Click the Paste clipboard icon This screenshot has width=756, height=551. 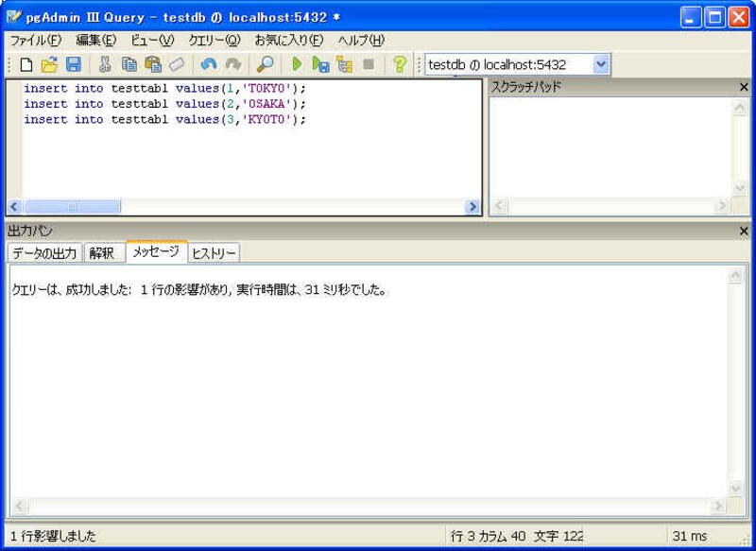pos(152,65)
